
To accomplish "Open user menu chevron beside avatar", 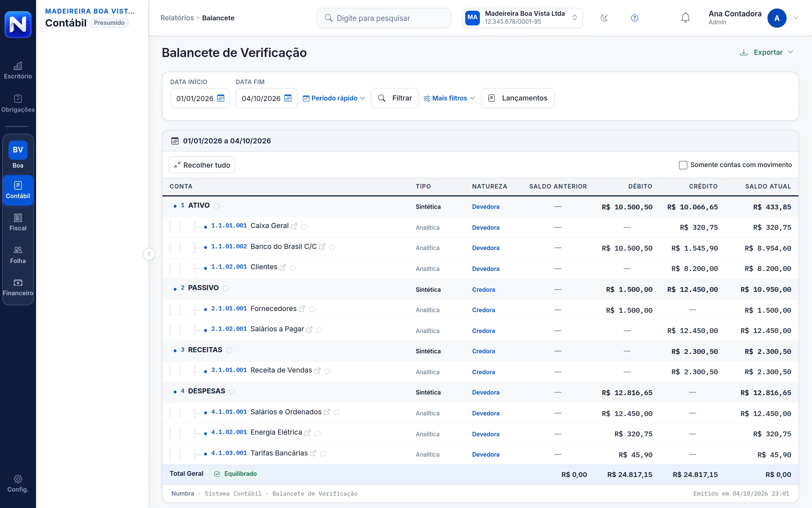I will pos(796,18).
